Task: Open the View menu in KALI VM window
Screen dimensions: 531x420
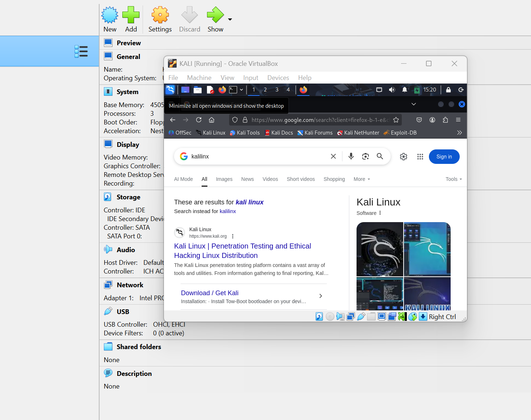Action: click(227, 78)
